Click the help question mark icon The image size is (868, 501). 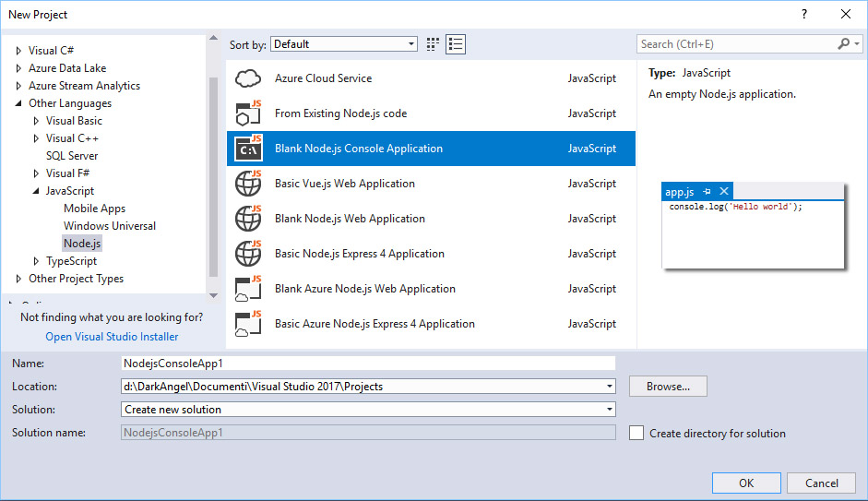tap(804, 15)
